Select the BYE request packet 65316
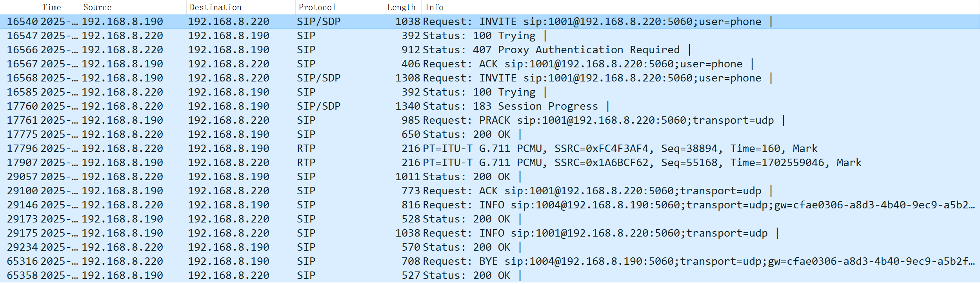 [235, 261]
